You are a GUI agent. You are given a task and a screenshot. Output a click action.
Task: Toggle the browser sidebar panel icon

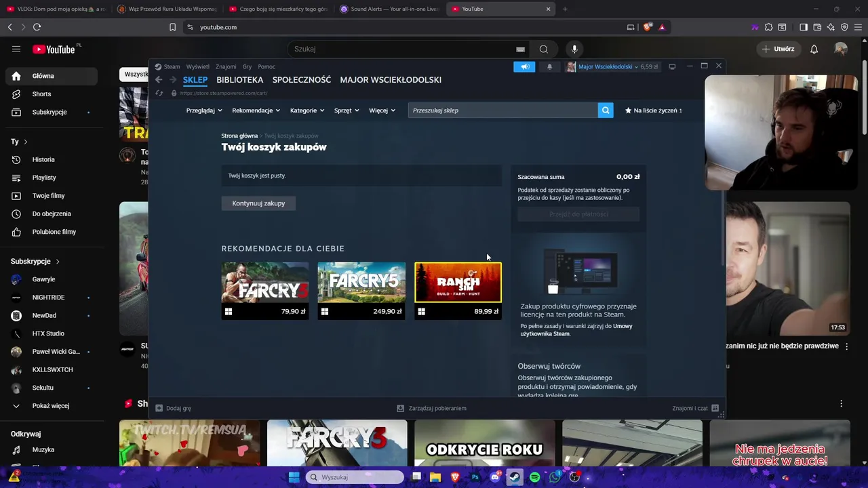tap(804, 27)
